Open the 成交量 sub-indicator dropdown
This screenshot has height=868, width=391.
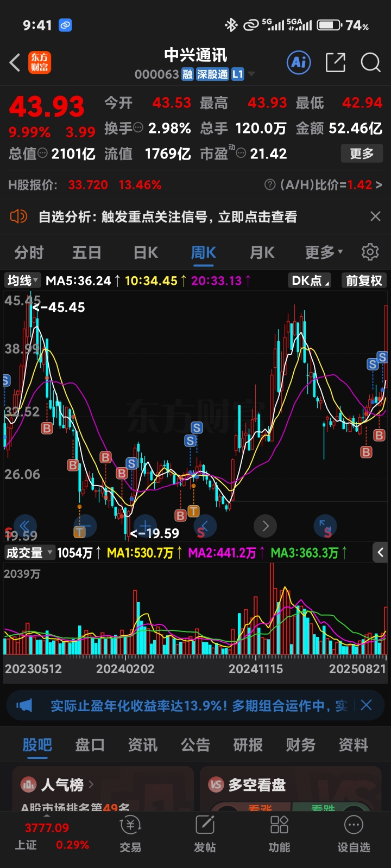coord(29,553)
